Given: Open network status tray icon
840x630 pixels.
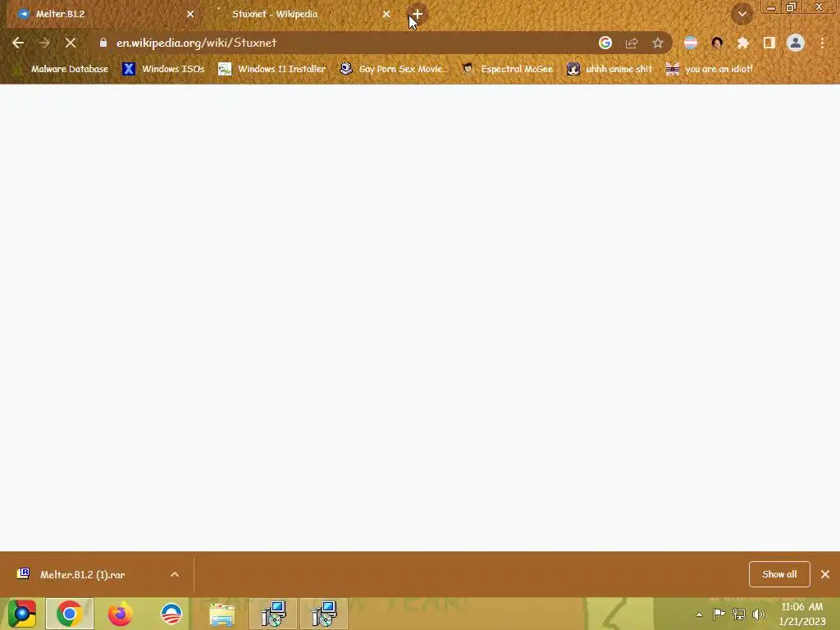Looking at the screenshot, I should pos(739,614).
